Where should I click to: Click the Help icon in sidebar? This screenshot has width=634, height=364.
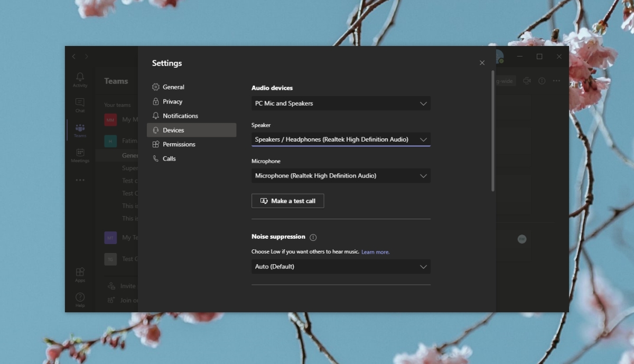click(x=80, y=300)
